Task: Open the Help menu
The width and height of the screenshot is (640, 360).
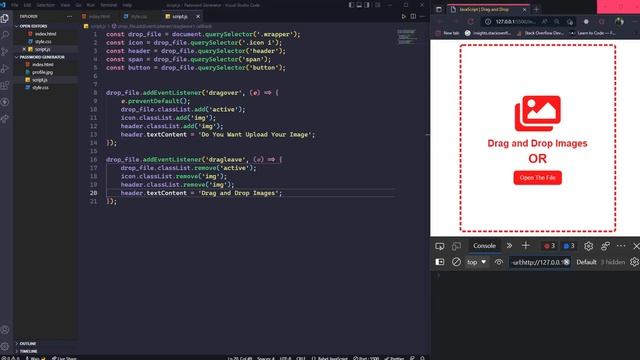Action: pos(127,5)
